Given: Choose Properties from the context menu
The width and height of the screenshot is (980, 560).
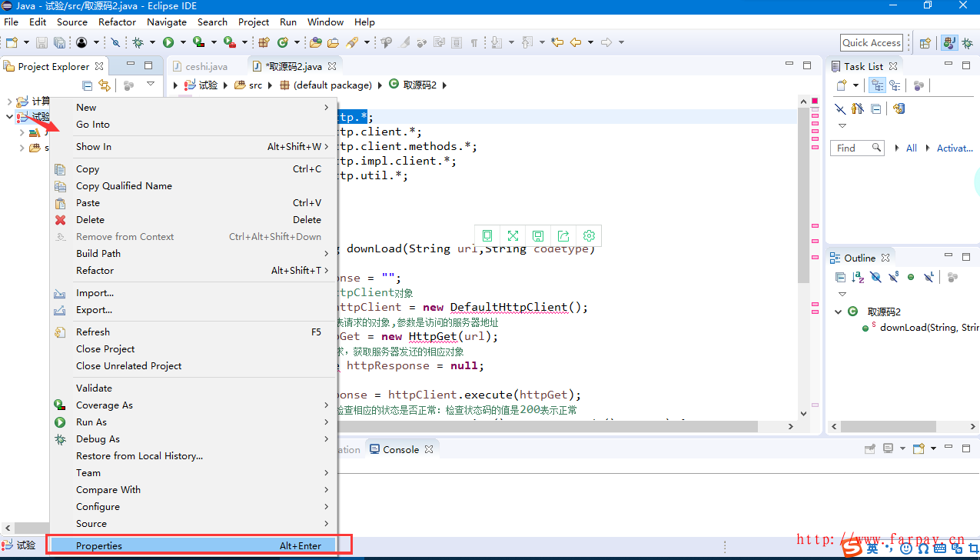Looking at the screenshot, I should click(x=99, y=545).
